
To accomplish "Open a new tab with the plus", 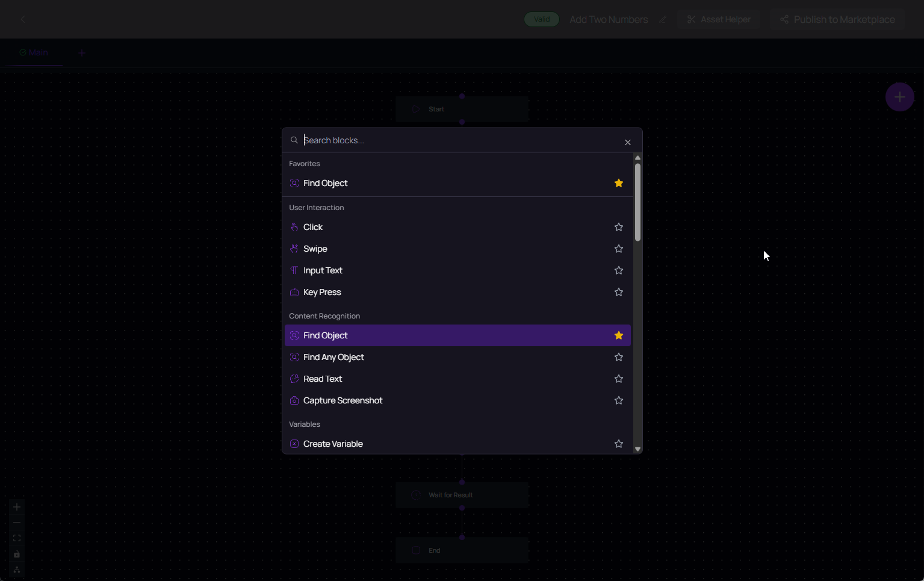I will (82, 52).
